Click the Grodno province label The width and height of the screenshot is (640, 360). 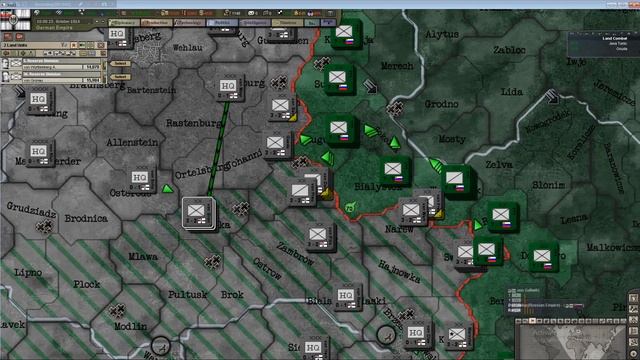click(x=442, y=104)
